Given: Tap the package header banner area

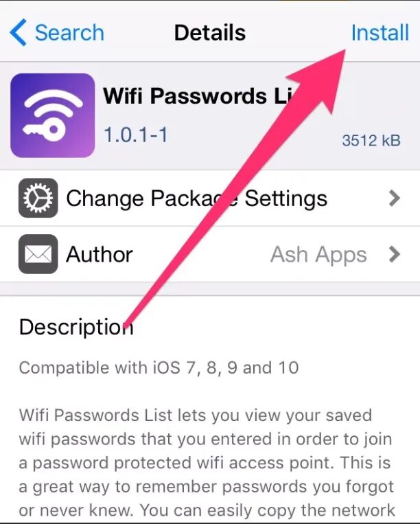Looking at the screenshot, I should (x=210, y=115).
